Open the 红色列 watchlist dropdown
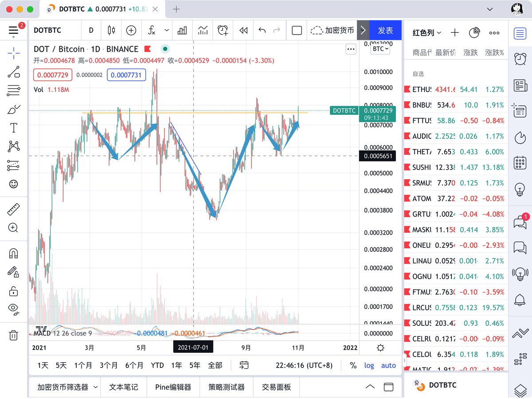532x399 pixels. [427, 33]
